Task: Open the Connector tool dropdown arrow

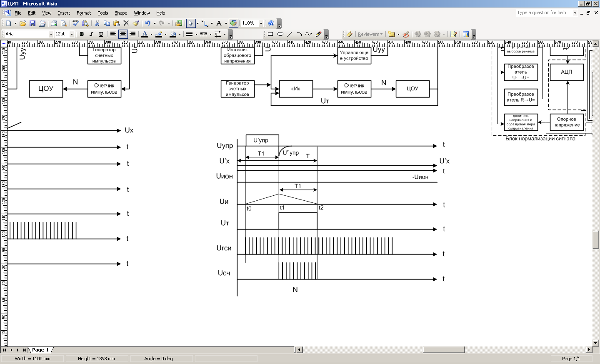Action: click(x=212, y=23)
